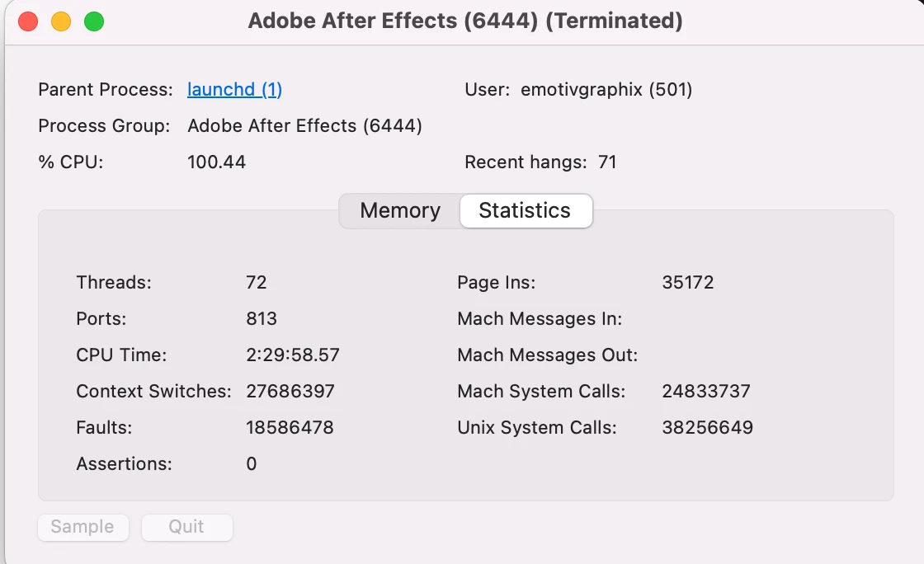Screen dimensions: 924x564
Task: Click the Threads count 72
Action: point(257,282)
